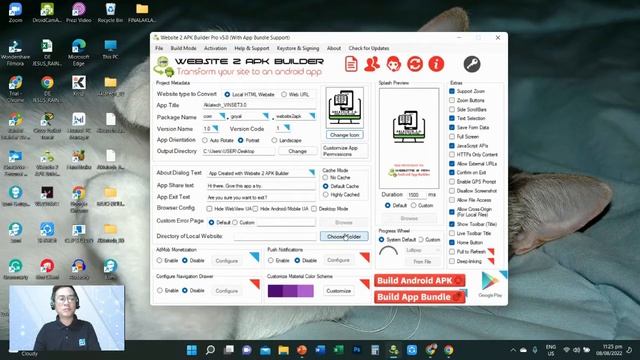
Task: Open File Explorer from the taskbar
Action: tap(283, 350)
